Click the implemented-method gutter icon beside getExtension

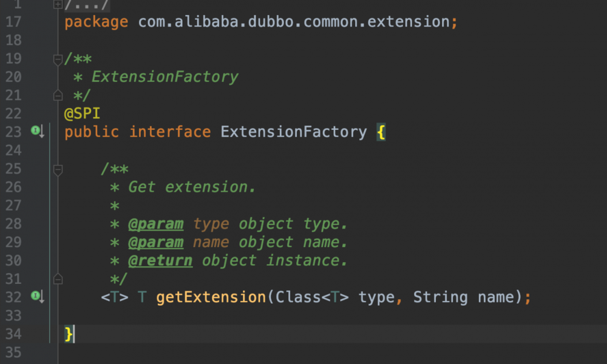37,297
